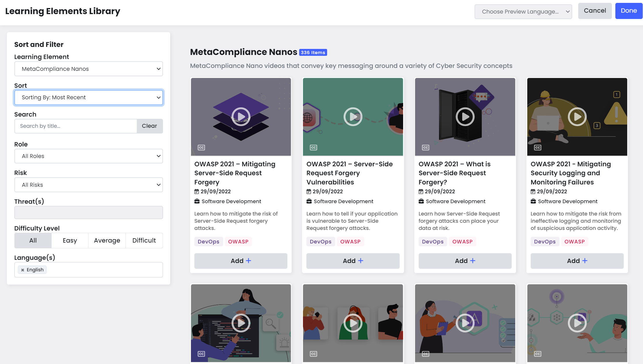Viewport: 643px width, 364px height.
Task: Click DevOps tag on What is Server-Side Request Forgery
Action: (433, 242)
